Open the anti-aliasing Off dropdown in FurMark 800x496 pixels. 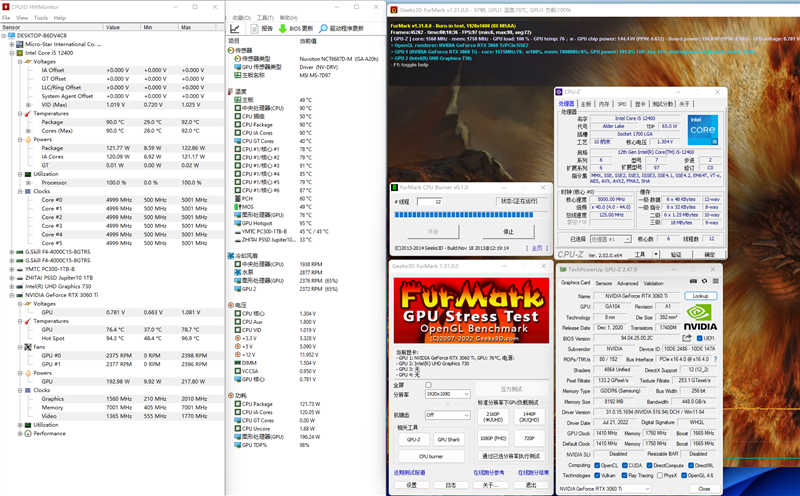tap(447, 415)
